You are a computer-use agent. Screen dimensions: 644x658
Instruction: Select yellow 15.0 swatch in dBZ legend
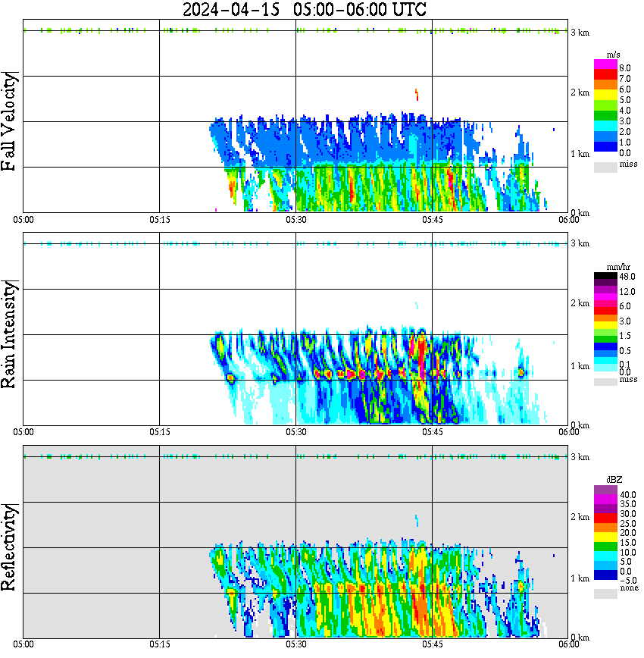(605, 538)
